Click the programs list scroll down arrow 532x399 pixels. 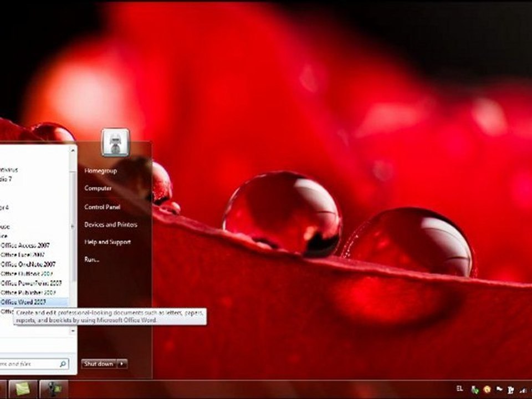coord(73,331)
